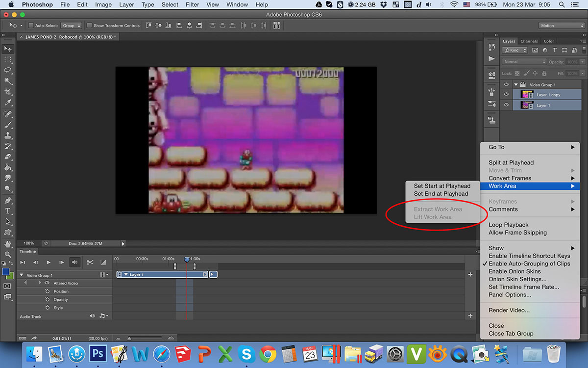Screen dimensions: 588x368
Task: Pick the Eyedropper tool
Action: coord(8,103)
